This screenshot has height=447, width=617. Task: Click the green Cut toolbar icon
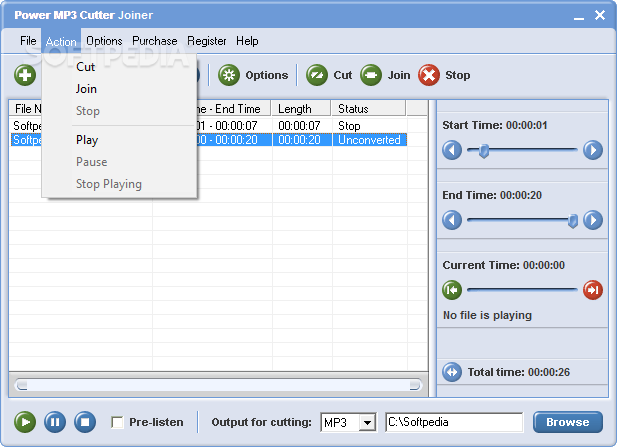pyautogui.click(x=317, y=75)
